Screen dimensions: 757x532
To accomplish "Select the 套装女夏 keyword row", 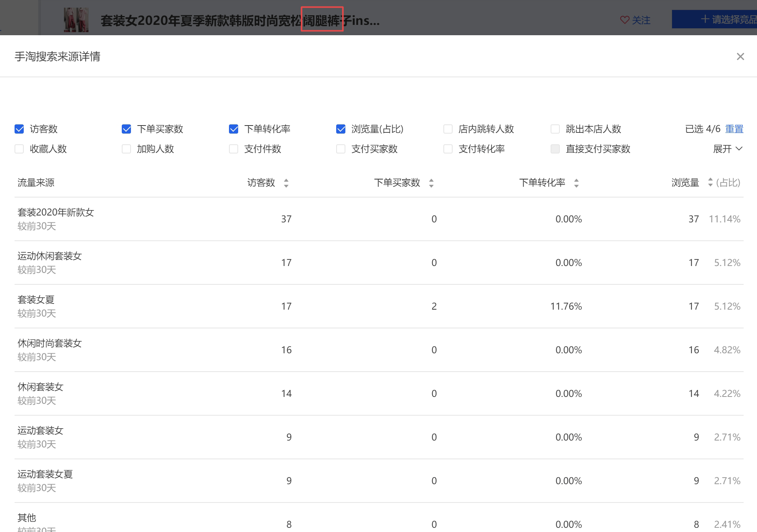I will tap(36, 300).
